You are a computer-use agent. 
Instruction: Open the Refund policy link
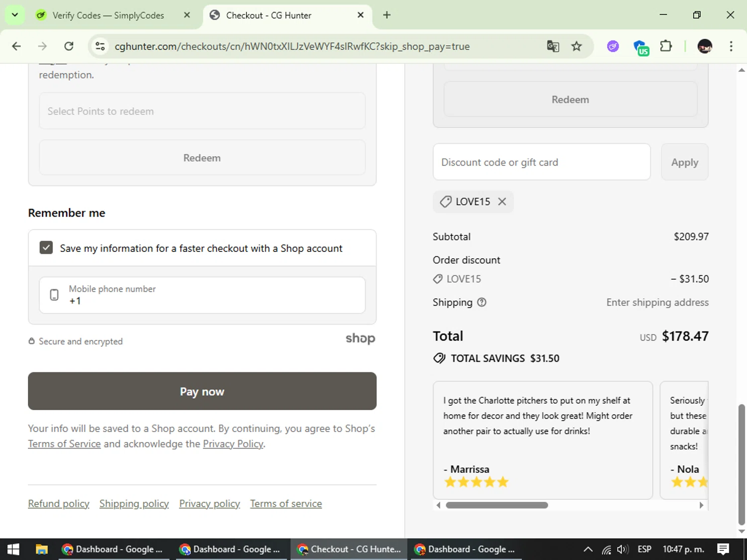[x=59, y=504]
